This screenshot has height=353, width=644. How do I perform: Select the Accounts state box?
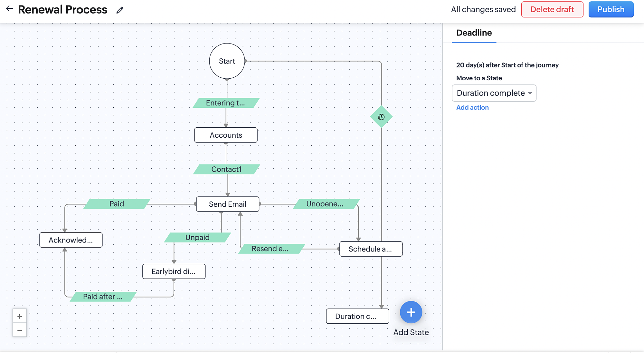226,135
